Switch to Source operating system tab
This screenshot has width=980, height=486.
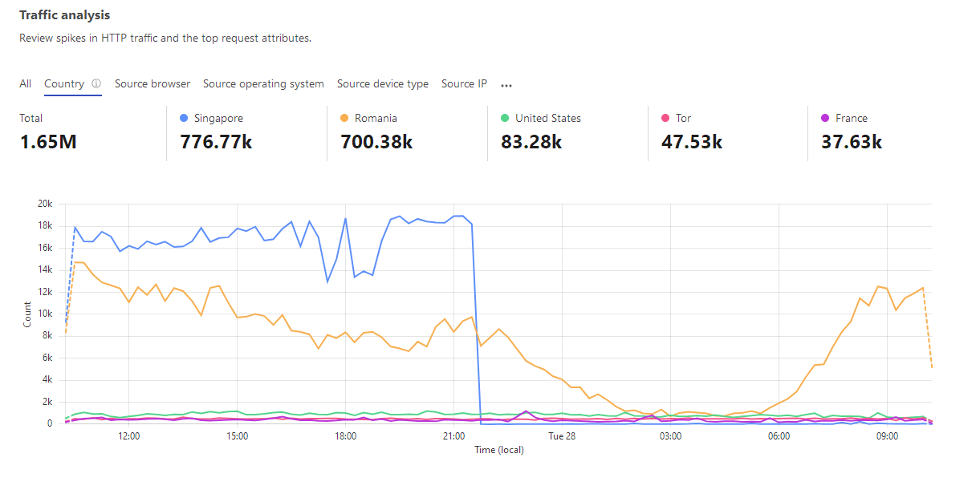[x=263, y=83]
